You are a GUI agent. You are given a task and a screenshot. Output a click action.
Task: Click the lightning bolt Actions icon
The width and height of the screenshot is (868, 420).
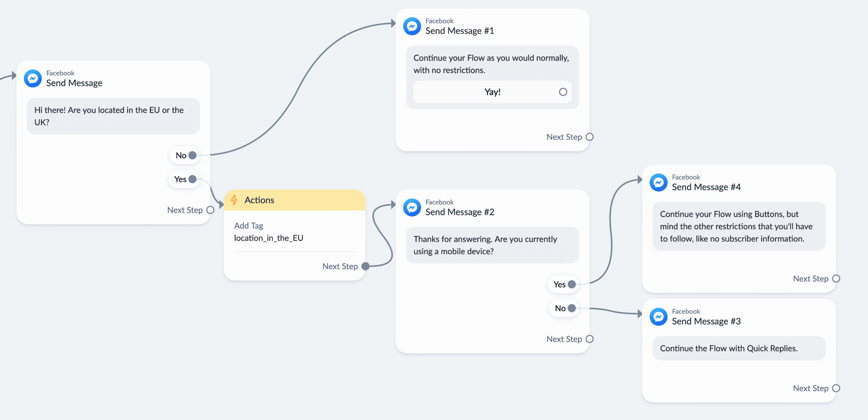click(234, 200)
